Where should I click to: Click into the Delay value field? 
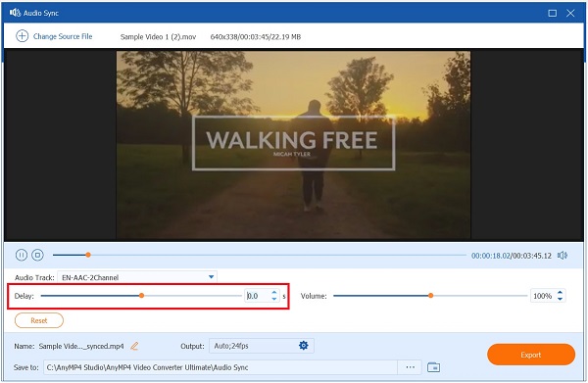pos(257,296)
